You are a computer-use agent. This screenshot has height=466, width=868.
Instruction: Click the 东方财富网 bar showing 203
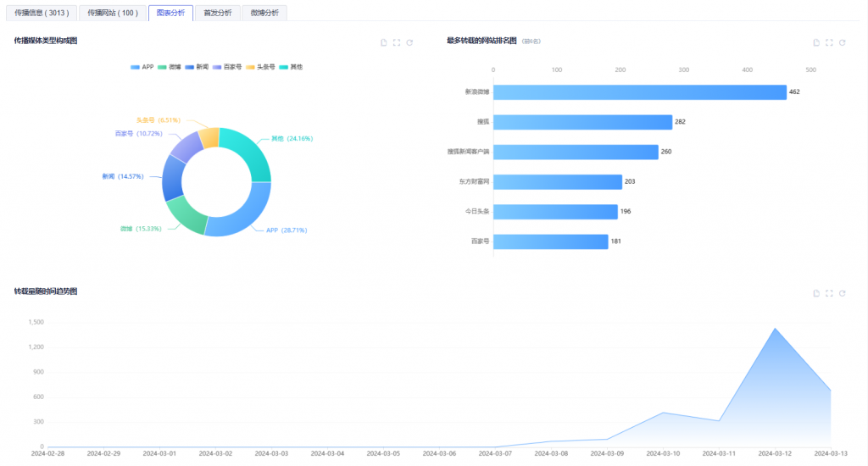click(x=557, y=181)
